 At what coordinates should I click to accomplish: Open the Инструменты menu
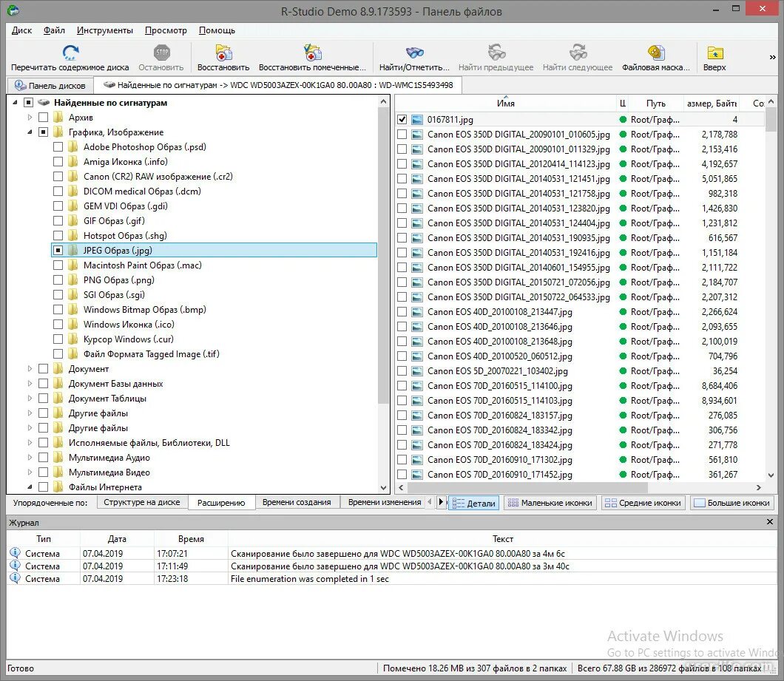[x=105, y=30]
